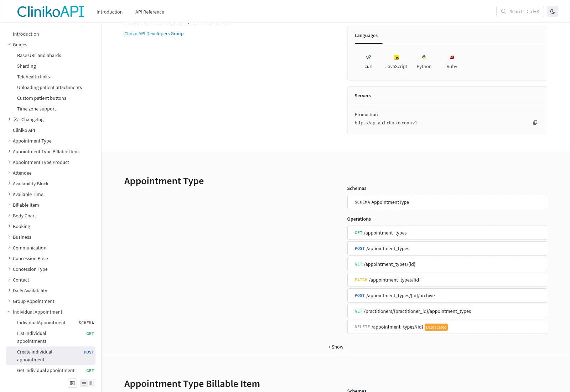The width and height of the screenshot is (570, 392).
Task: Open Base URL and Shards guide
Action: click(x=39, y=55)
